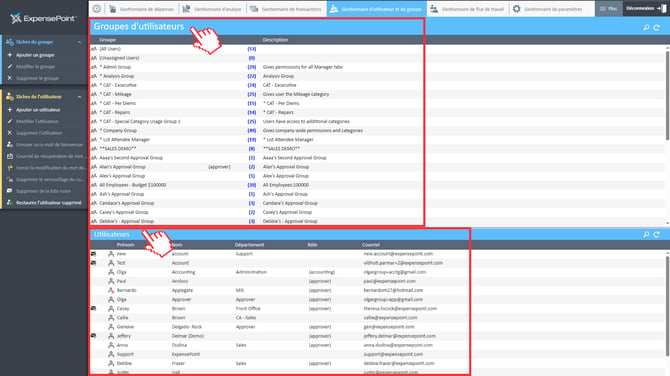
Task: Click the welcome e-mail icon in sidebar
Action: (x=10, y=144)
